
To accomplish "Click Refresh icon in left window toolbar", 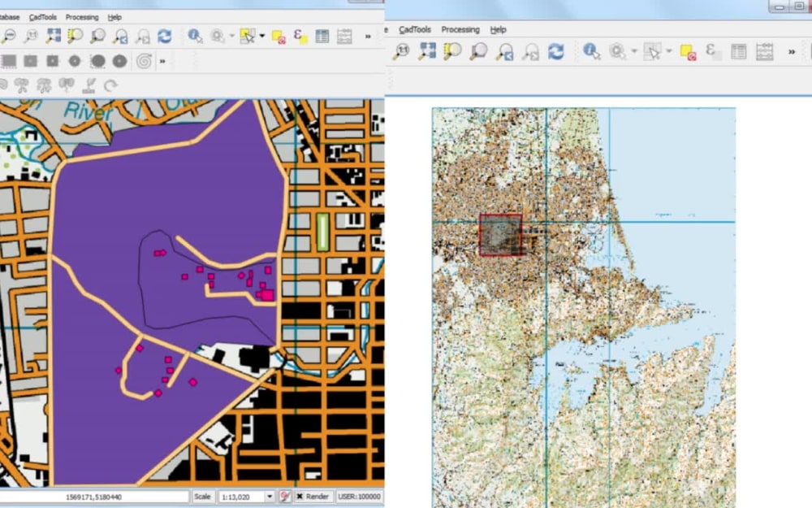I will coord(165,36).
